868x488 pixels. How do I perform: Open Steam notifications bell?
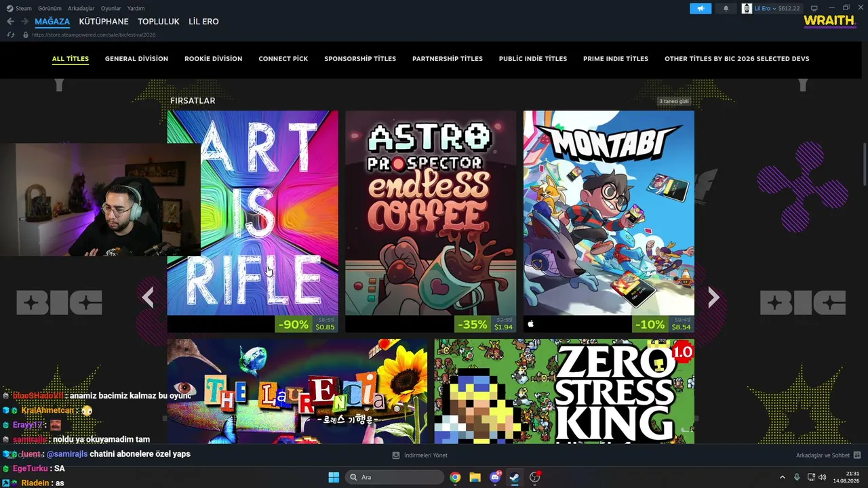726,8
